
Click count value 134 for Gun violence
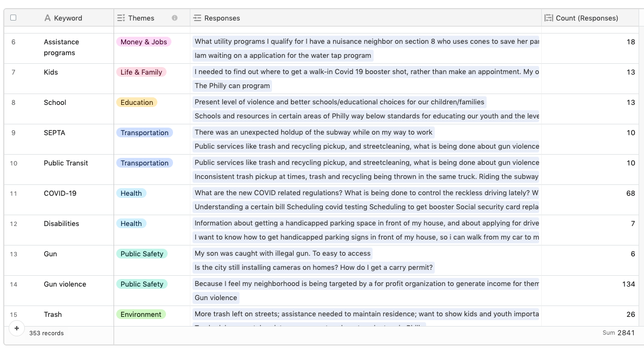coord(628,284)
